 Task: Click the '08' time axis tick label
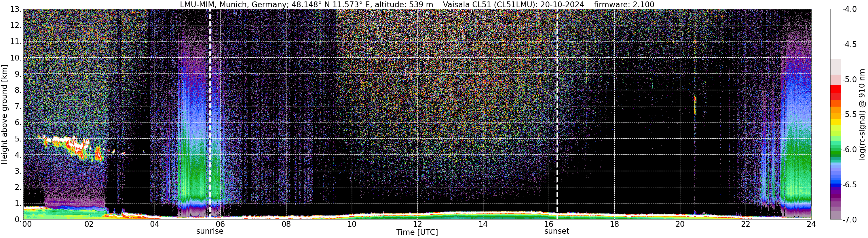pos(286,224)
